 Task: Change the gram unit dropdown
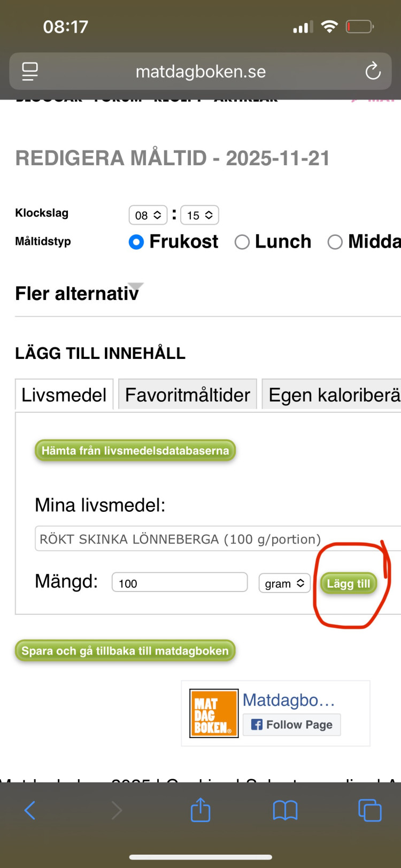(284, 583)
